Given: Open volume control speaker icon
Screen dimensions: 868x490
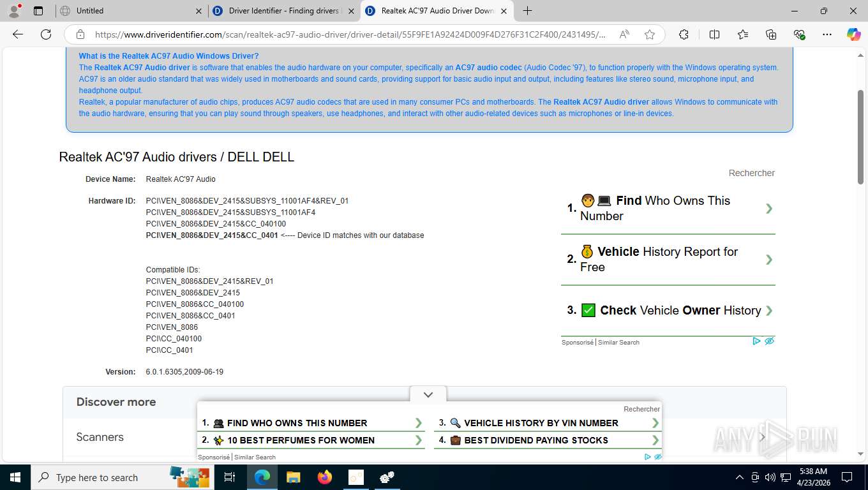Looking at the screenshot, I should point(770,477).
